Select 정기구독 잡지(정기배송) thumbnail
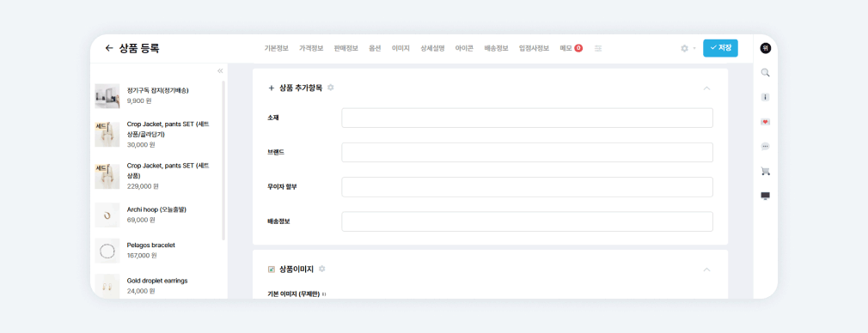 point(107,96)
